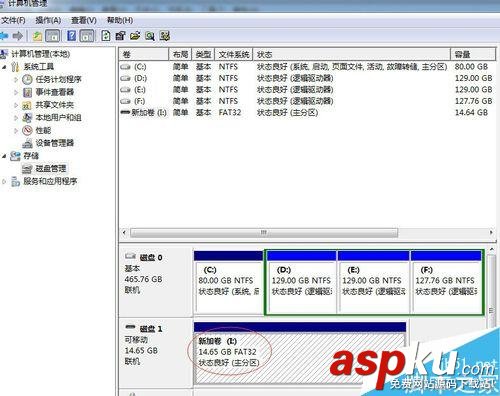Open the 帮助(H) menu
This screenshot has height=396, width=500.
[x=120, y=20]
